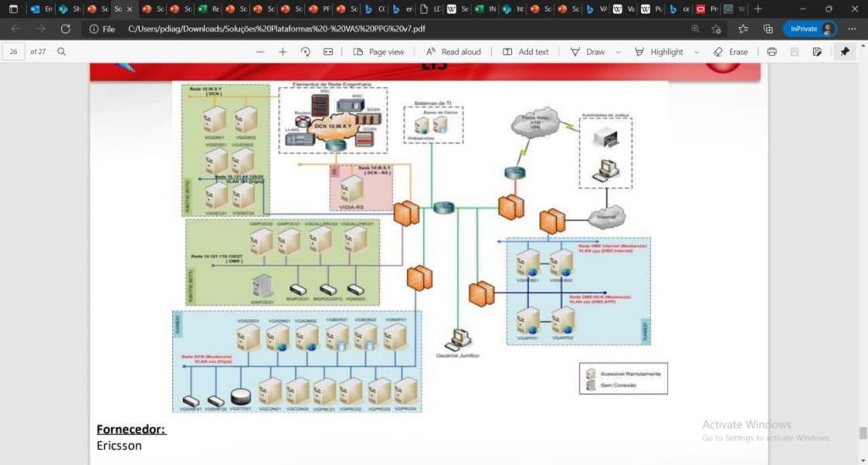Click the Fornecedor: heading text
This screenshot has height=465, width=868.
tap(131, 429)
